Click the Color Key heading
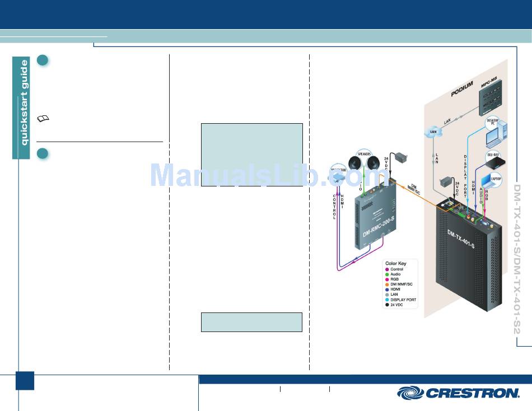The width and height of the screenshot is (532, 411). 395,263
